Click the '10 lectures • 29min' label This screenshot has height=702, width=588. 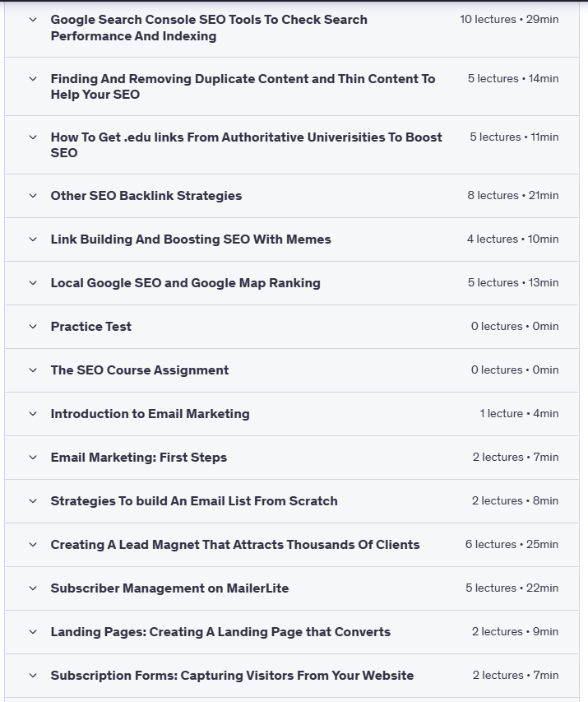pos(509,19)
